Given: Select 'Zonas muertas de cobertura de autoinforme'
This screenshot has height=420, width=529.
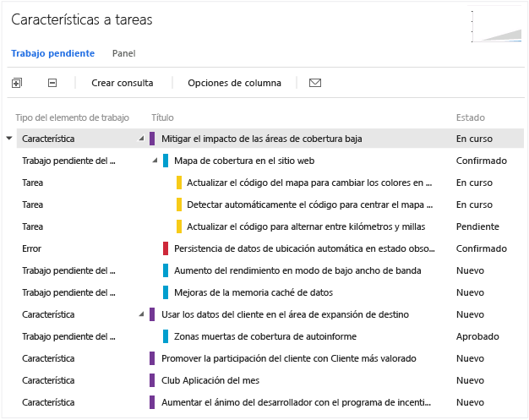Looking at the screenshot, I should pos(265,336).
